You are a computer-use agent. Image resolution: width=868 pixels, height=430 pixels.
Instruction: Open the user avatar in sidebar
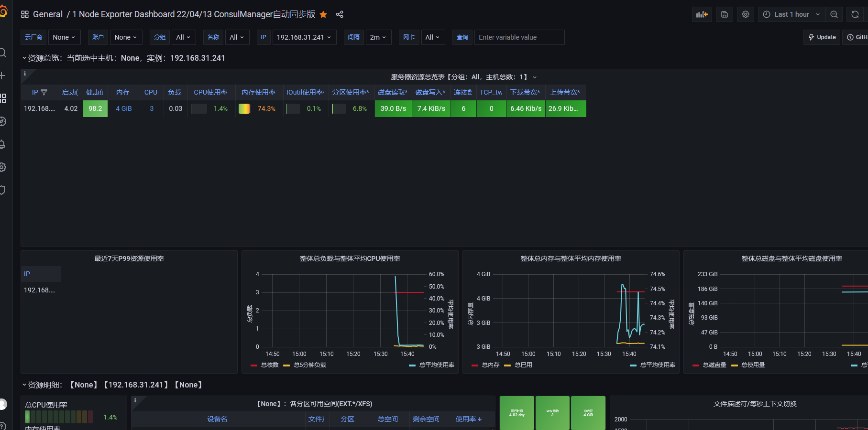point(2,404)
